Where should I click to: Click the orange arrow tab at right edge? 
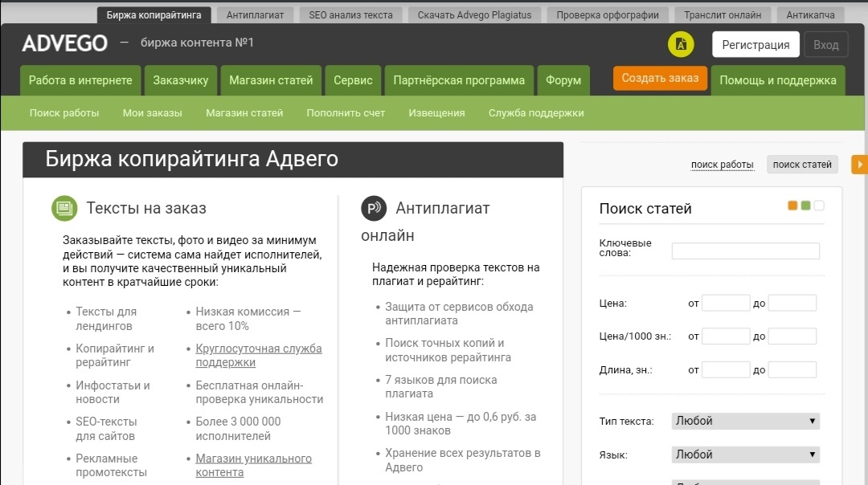tap(860, 165)
